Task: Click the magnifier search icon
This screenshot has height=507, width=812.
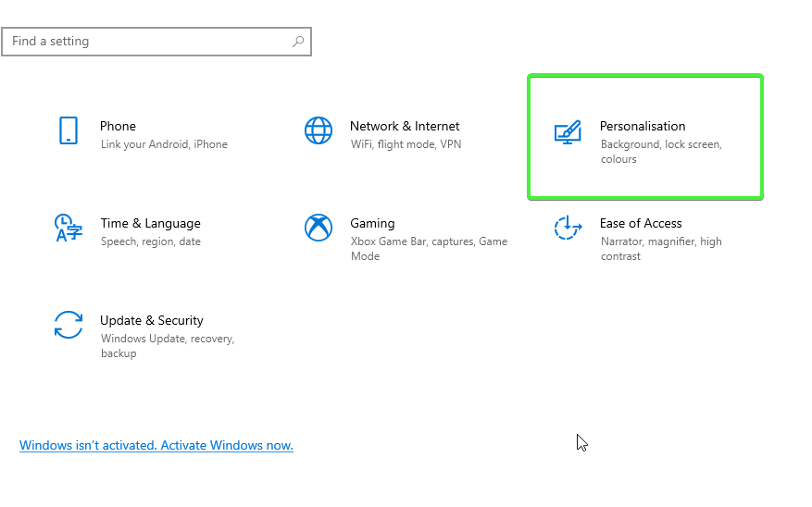Action: (x=298, y=42)
